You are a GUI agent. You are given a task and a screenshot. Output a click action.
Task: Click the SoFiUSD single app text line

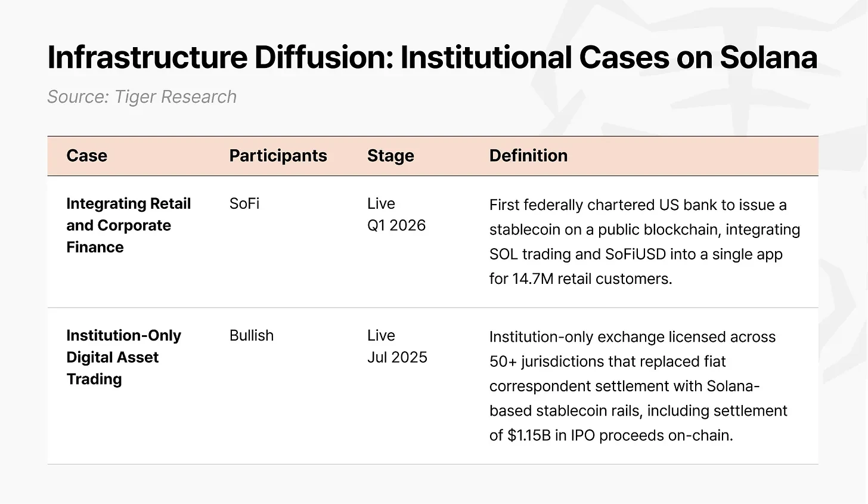click(x=636, y=254)
